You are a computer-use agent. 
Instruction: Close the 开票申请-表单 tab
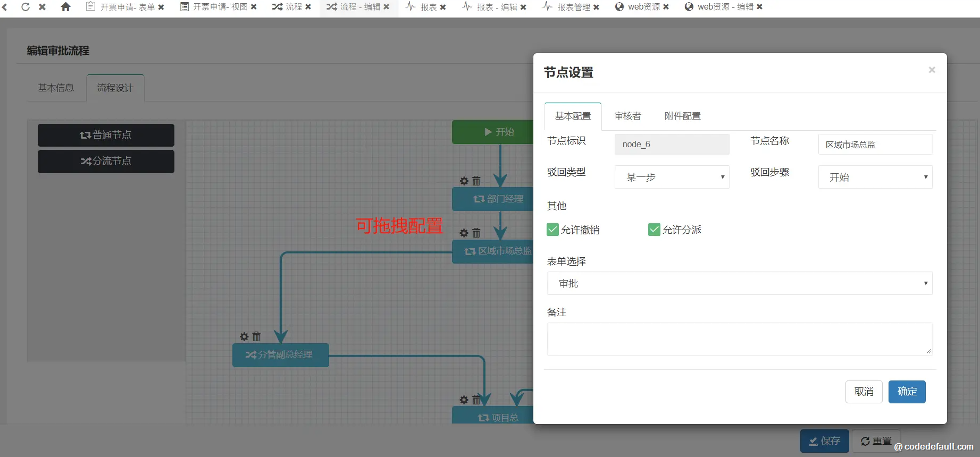(x=161, y=7)
